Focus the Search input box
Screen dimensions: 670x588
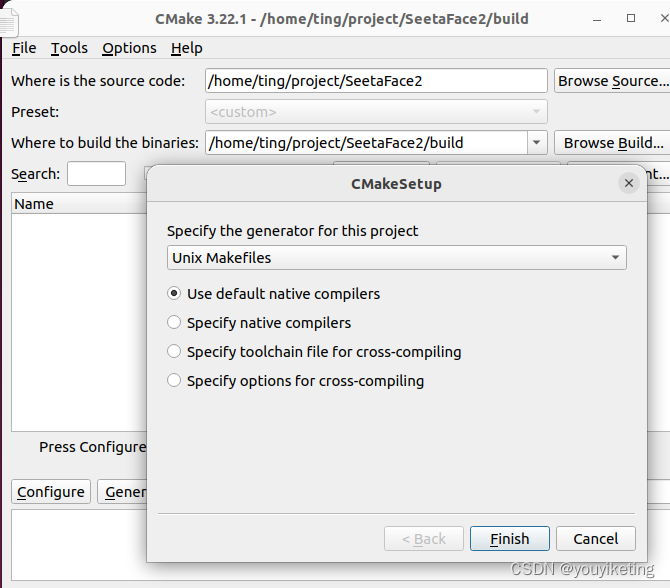pos(96,173)
